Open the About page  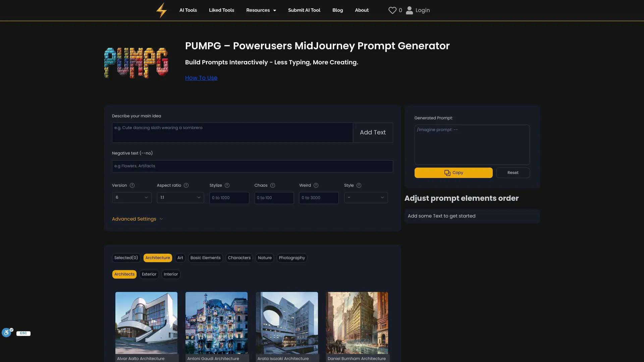click(x=362, y=10)
